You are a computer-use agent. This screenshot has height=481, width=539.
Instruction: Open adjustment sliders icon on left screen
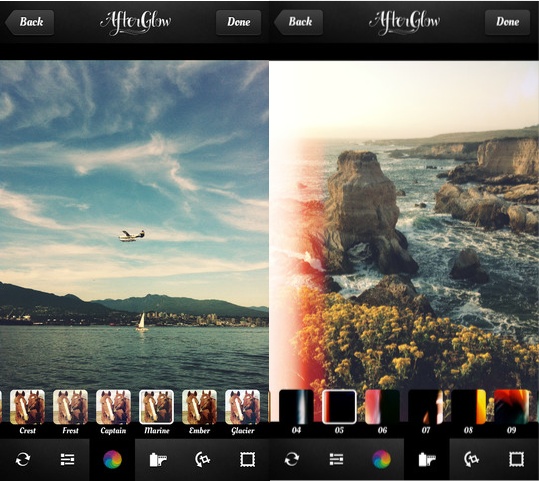point(67,459)
